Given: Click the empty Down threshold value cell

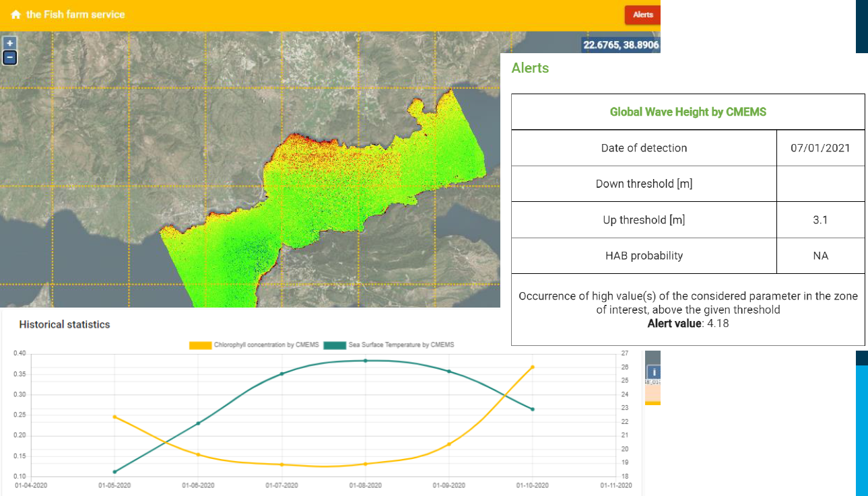Looking at the screenshot, I should 820,184.
